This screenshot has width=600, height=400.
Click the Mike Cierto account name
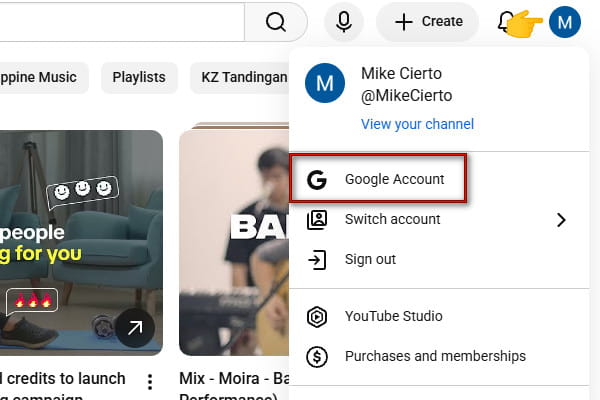coord(401,73)
